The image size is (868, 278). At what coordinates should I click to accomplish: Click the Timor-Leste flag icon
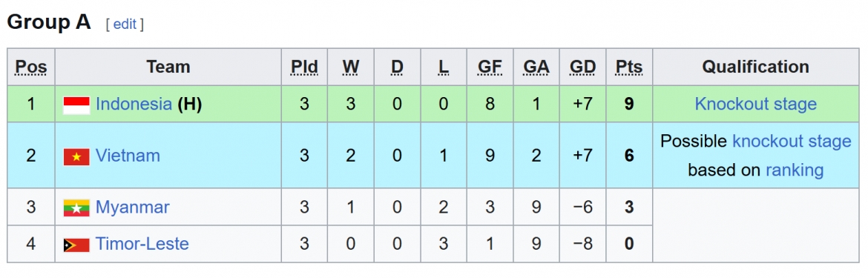[76, 245]
